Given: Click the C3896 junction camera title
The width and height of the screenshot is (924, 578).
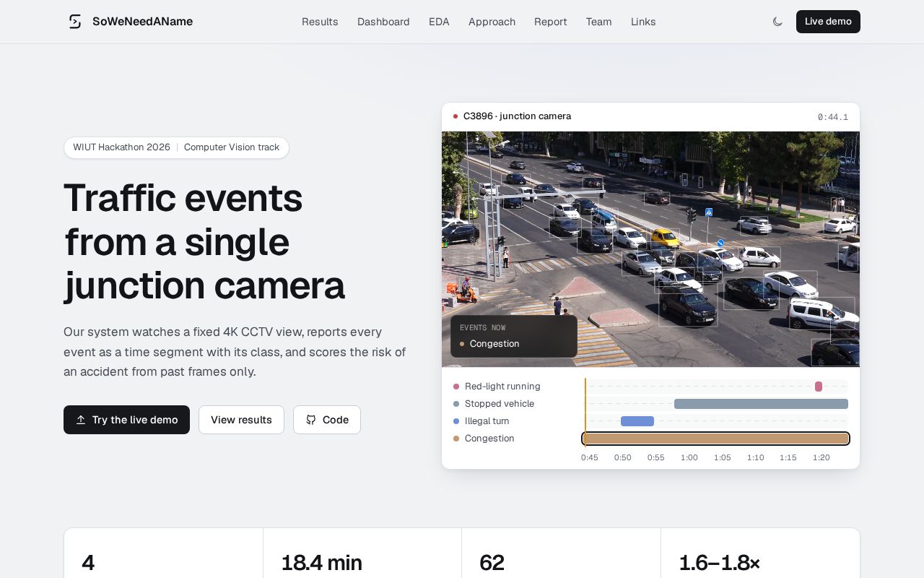Looking at the screenshot, I should [517, 116].
